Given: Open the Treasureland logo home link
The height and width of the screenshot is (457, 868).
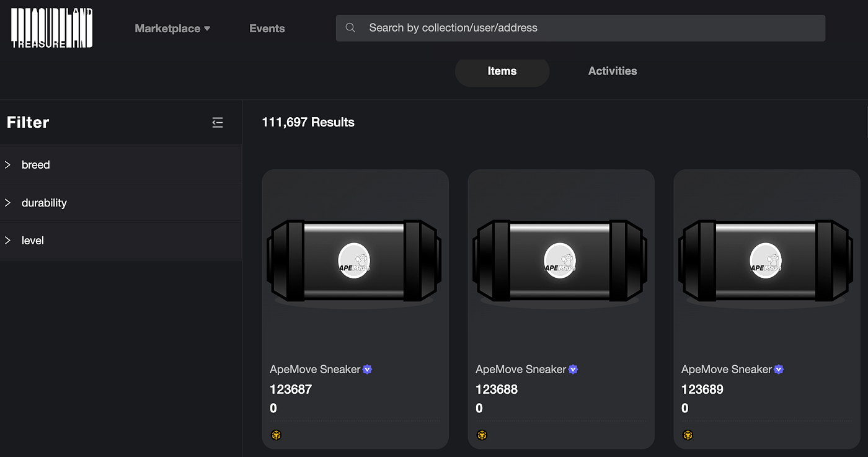Looking at the screenshot, I should [x=52, y=28].
